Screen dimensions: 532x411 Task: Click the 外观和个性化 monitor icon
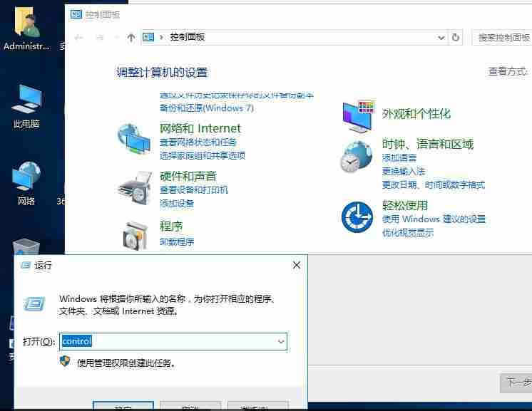click(359, 116)
